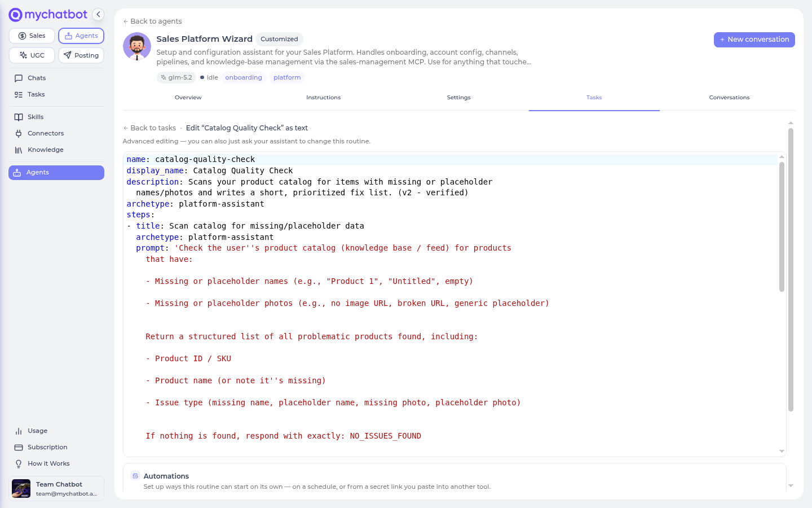Click the display_name line in the editor
The height and width of the screenshot is (508, 812).
[x=451, y=170]
